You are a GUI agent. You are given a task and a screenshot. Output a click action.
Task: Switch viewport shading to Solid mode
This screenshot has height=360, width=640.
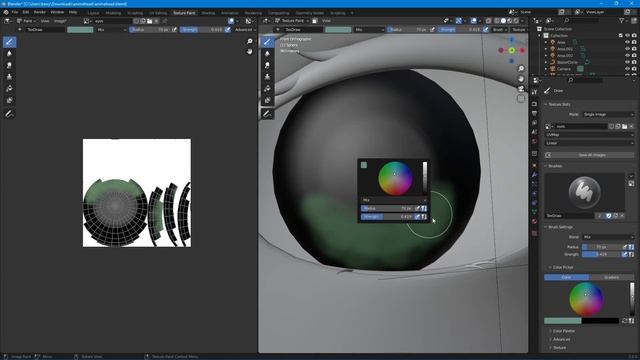click(503, 20)
